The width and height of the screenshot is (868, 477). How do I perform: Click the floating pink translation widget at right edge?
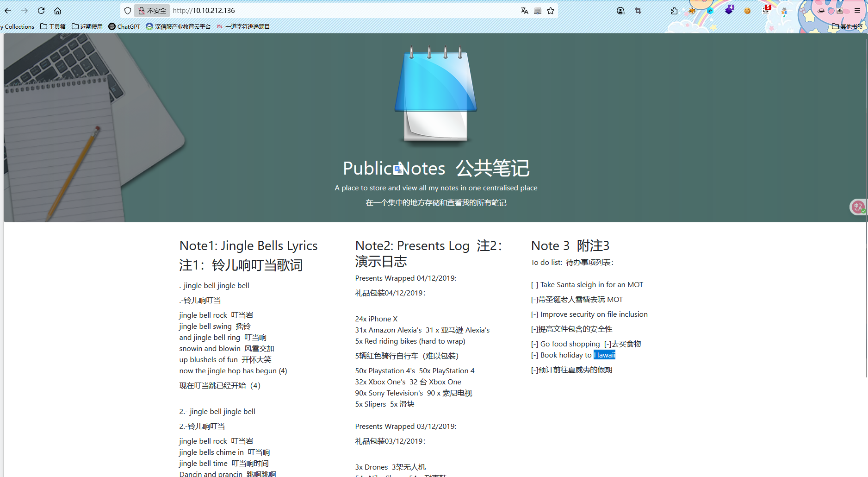click(858, 207)
